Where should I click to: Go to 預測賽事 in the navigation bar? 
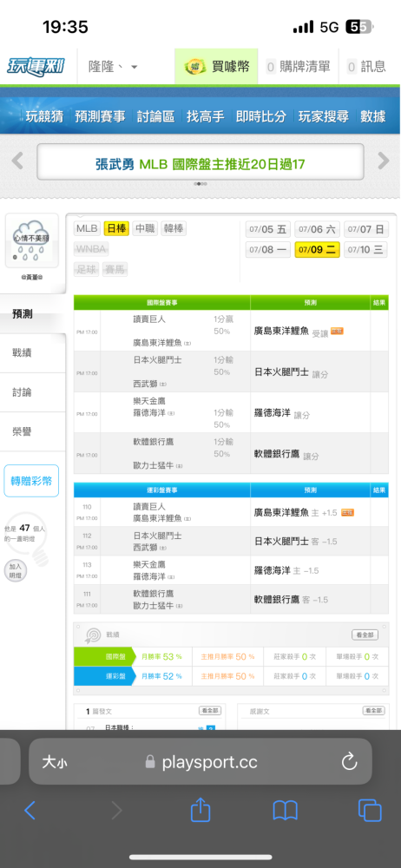coord(101,116)
